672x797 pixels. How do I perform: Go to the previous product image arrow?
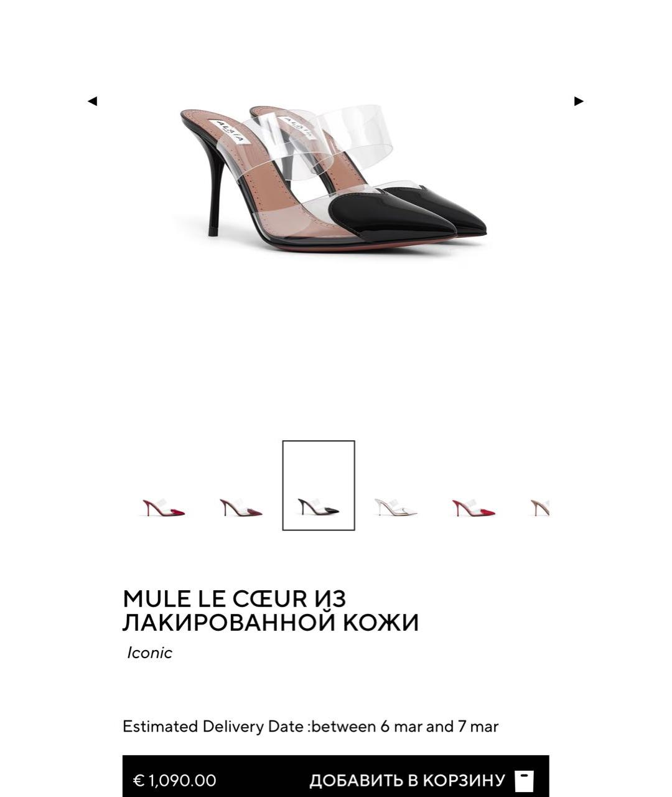pos(92,101)
